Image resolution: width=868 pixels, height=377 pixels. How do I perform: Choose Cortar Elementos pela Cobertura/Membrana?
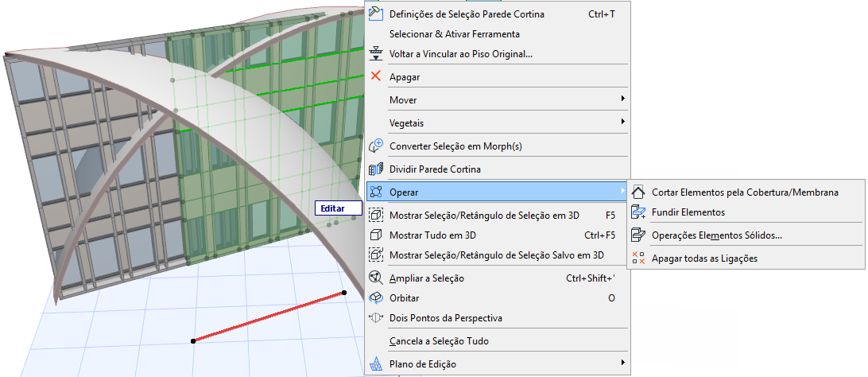tap(746, 192)
